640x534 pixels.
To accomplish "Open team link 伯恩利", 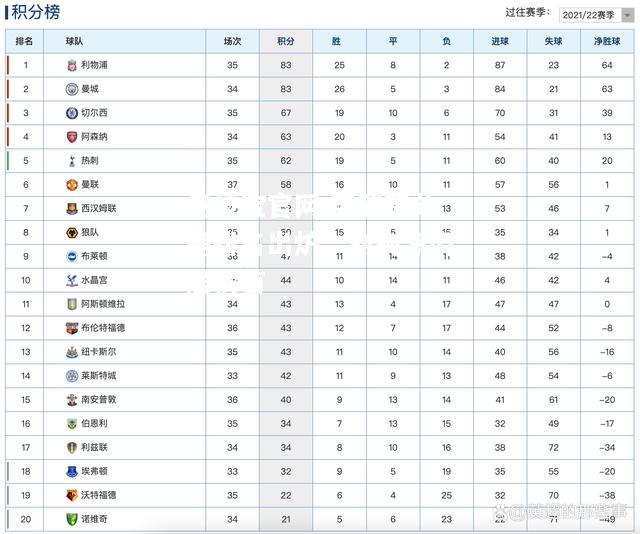I will 94,423.
